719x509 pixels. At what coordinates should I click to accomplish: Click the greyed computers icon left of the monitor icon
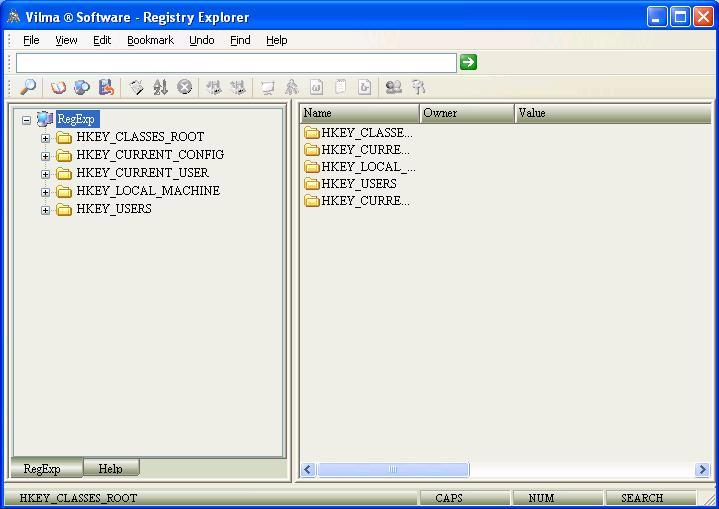pos(238,87)
